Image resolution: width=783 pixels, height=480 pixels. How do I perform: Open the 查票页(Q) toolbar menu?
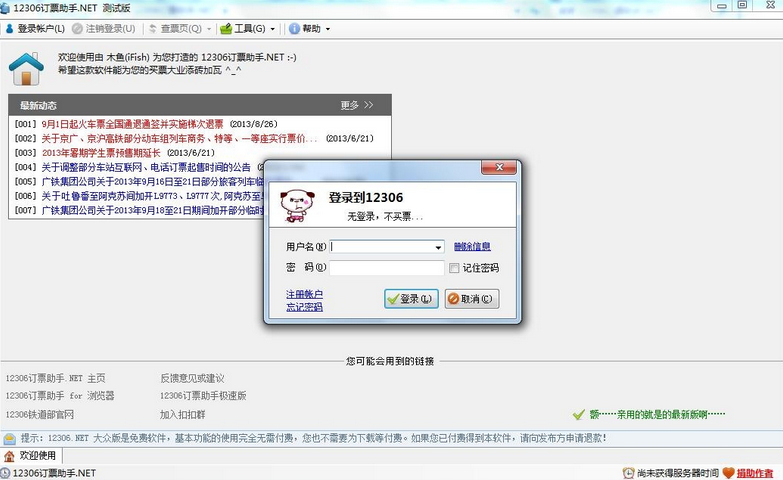coord(176,29)
